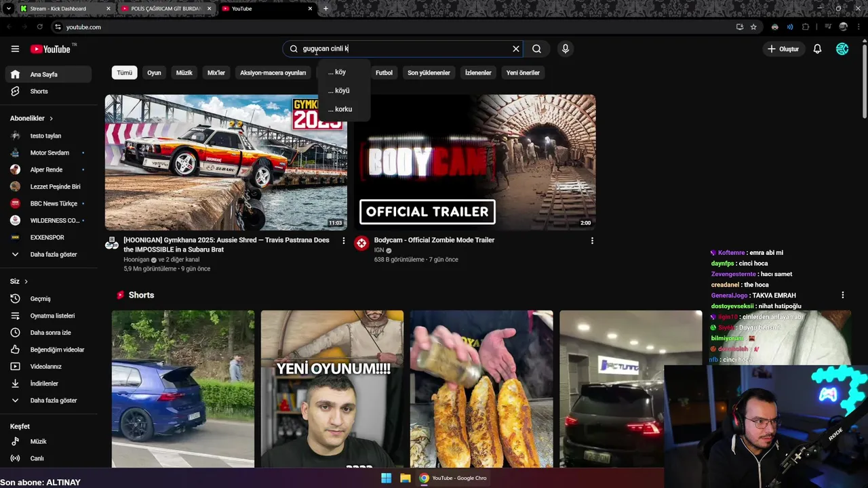Choose the '... köy' search suggestion
This screenshot has height=488, width=868.
344,72
